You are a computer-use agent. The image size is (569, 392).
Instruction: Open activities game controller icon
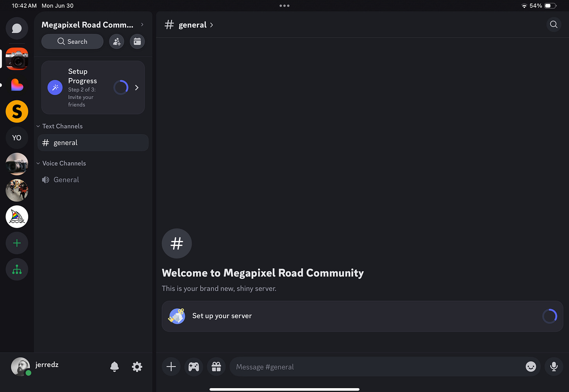click(194, 367)
